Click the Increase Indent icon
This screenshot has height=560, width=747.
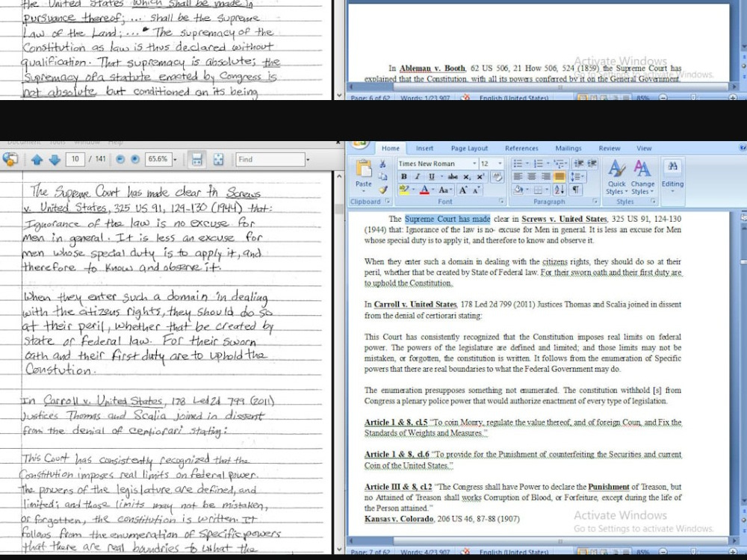point(592,164)
